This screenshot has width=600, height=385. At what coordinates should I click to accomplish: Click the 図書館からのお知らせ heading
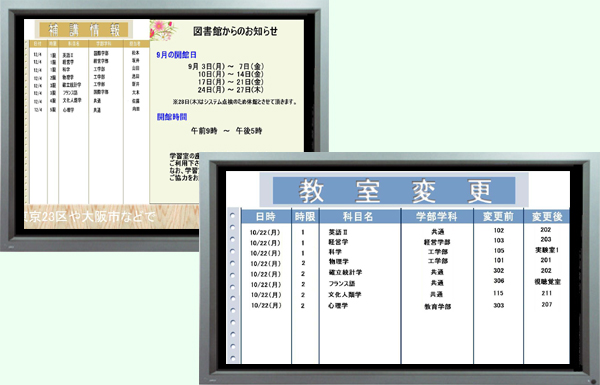(235, 31)
